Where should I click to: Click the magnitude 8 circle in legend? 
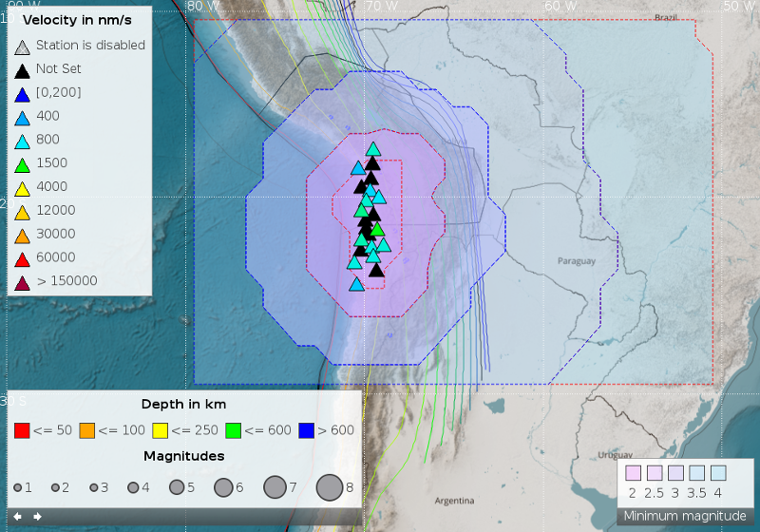coord(329,487)
